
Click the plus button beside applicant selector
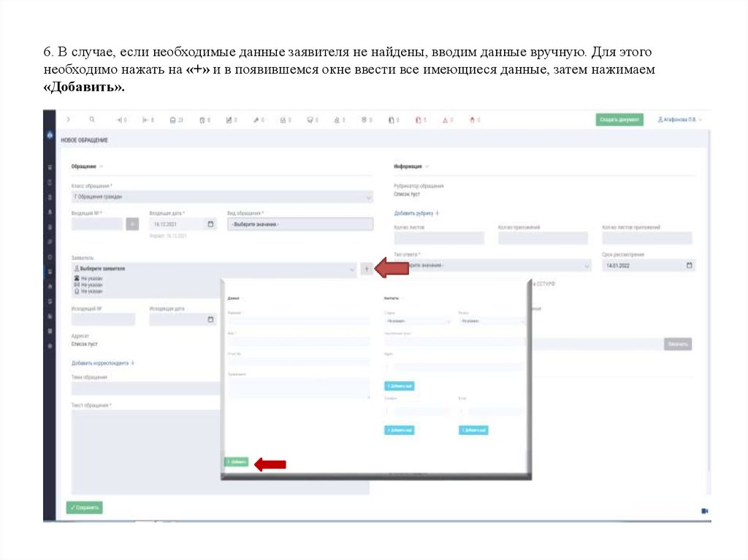point(367,269)
